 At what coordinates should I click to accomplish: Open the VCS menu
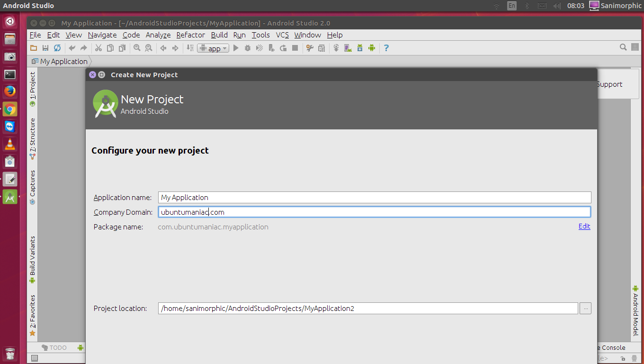(x=282, y=35)
